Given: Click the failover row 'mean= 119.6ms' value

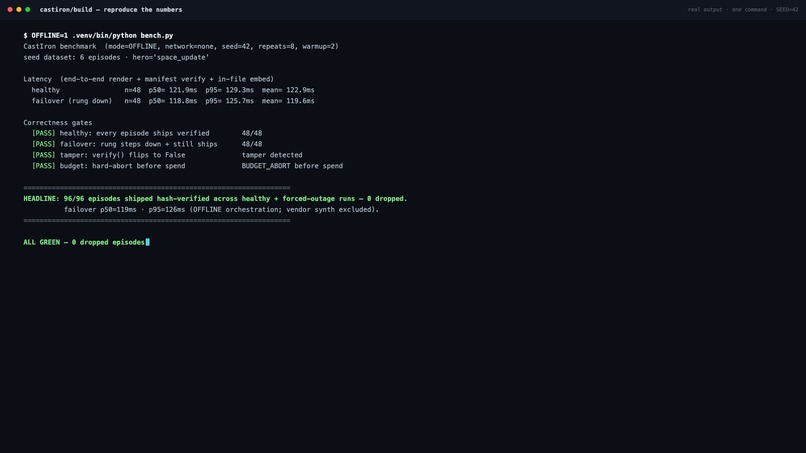Looking at the screenshot, I should coord(288,101).
